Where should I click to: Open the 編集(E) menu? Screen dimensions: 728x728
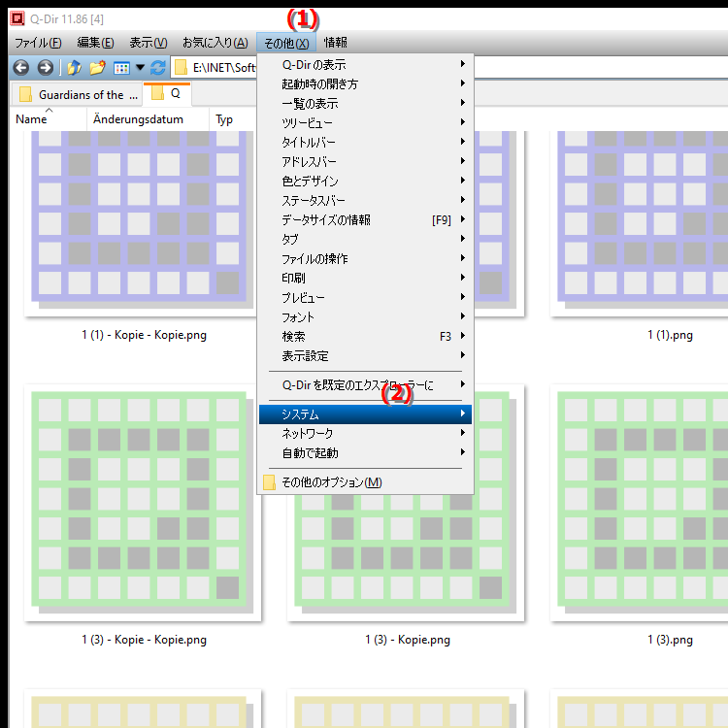click(x=95, y=43)
